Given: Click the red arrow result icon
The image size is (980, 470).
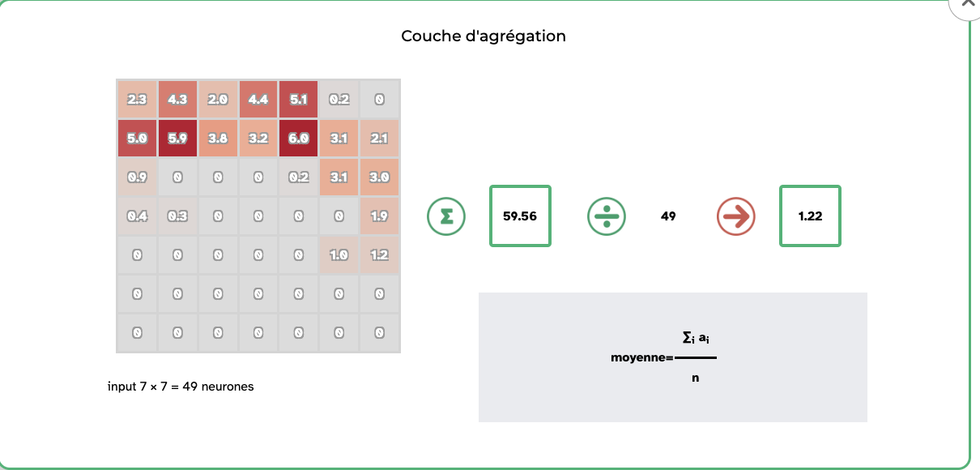Looking at the screenshot, I should (735, 216).
